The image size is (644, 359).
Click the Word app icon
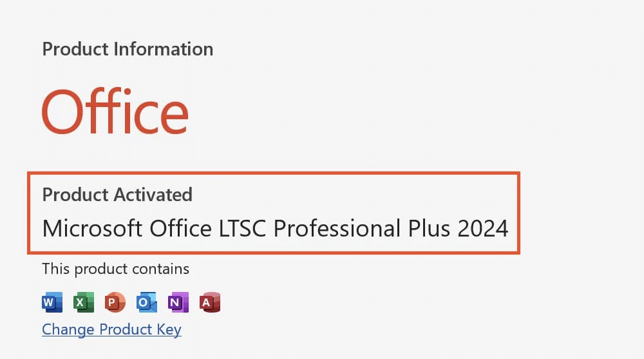(52, 302)
